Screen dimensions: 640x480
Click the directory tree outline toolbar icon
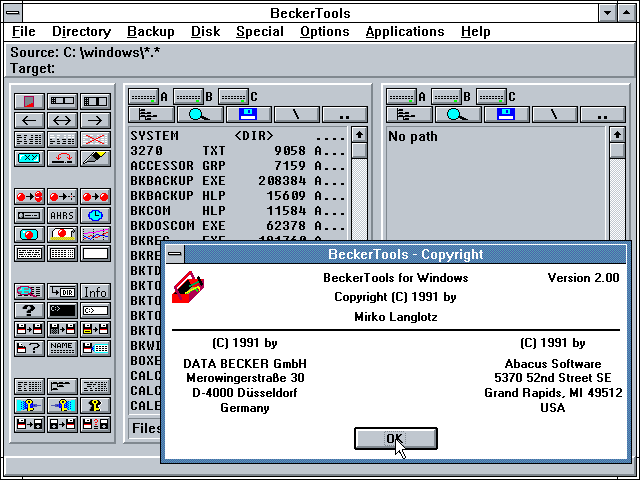click(x=62, y=387)
